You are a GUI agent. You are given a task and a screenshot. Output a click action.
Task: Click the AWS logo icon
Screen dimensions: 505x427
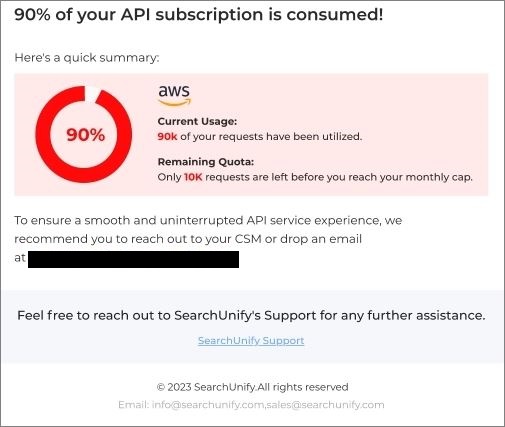coord(174,95)
